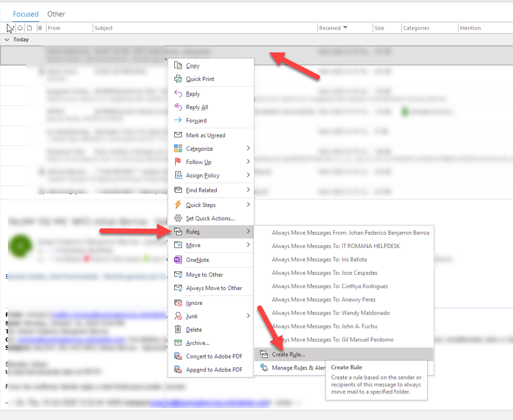The height and width of the screenshot is (420, 513).
Task: Select Set Quick Actions menu entry
Action: click(x=211, y=218)
